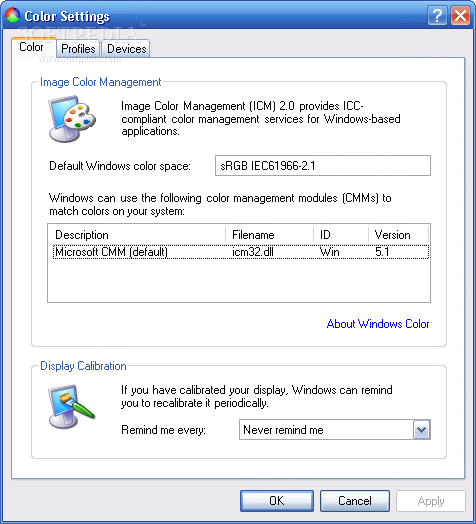Click the Color Settings title bar icon
Screen dimensions: 476x524
pos(13,15)
